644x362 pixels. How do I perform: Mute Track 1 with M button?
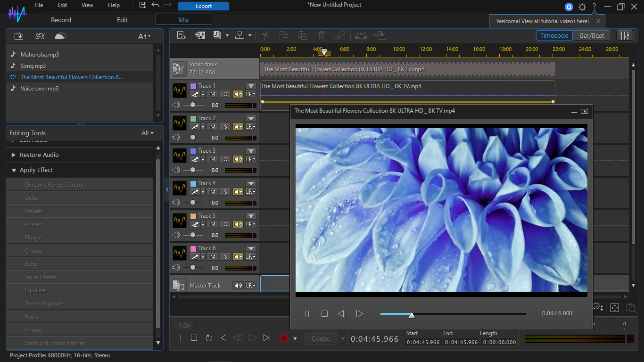(213, 94)
